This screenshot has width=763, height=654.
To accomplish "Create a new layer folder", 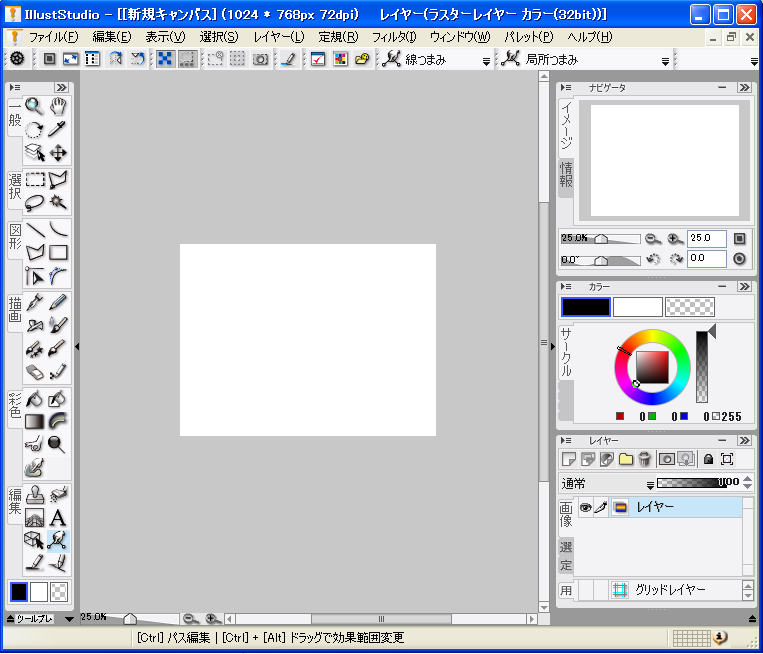I will (x=626, y=459).
